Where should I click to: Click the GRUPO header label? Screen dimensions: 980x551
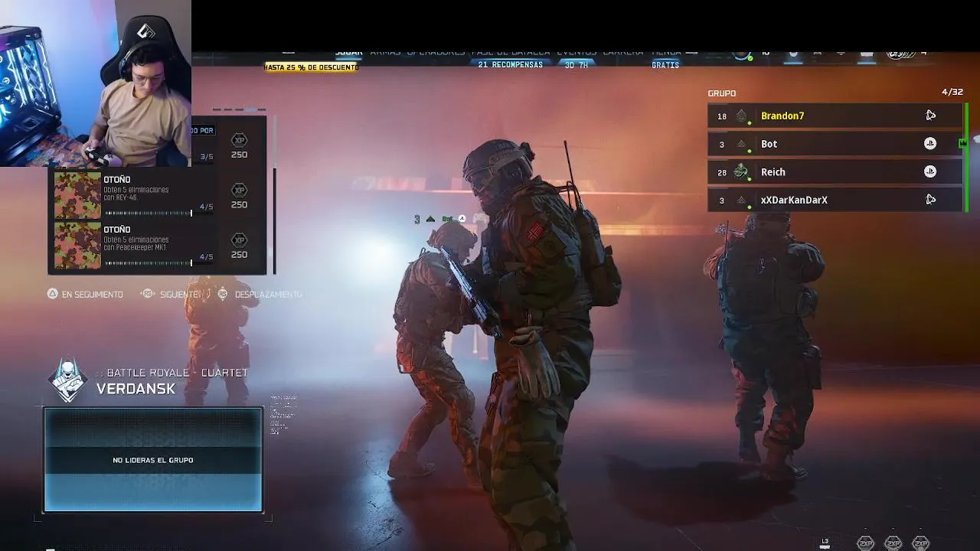pyautogui.click(x=722, y=93)
